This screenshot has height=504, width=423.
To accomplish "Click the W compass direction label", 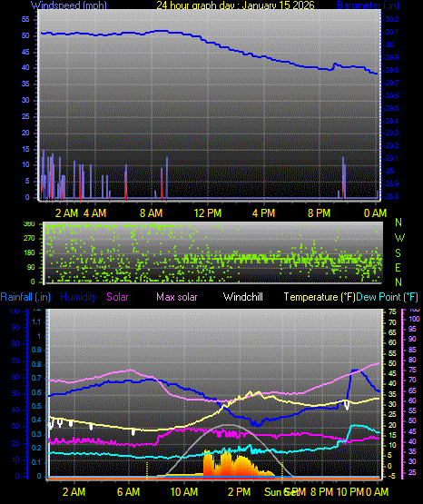I will coord(399,238).
